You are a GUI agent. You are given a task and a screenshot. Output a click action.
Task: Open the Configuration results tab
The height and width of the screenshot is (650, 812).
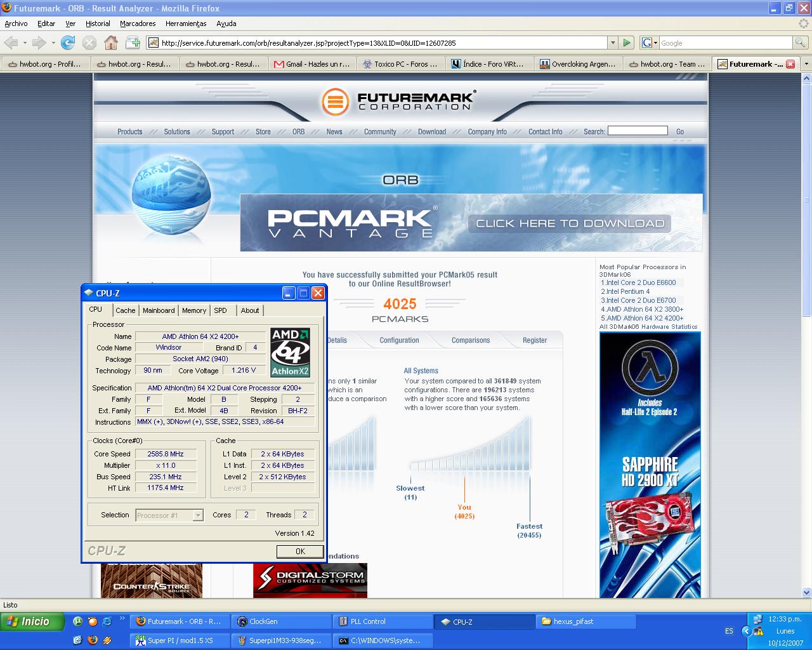click(399, 340)
